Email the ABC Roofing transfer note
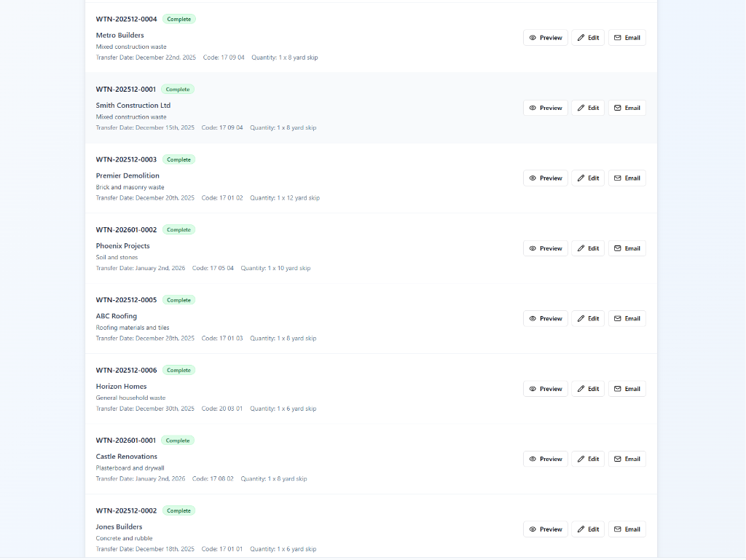This screenshot has height=560, width=746. pyautogui.click(x=627, y=318)
